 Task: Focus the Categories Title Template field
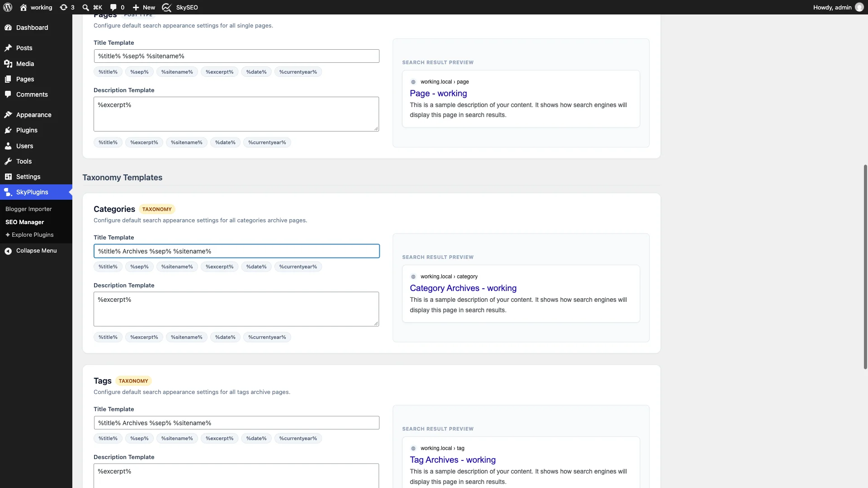pos(236,251)
